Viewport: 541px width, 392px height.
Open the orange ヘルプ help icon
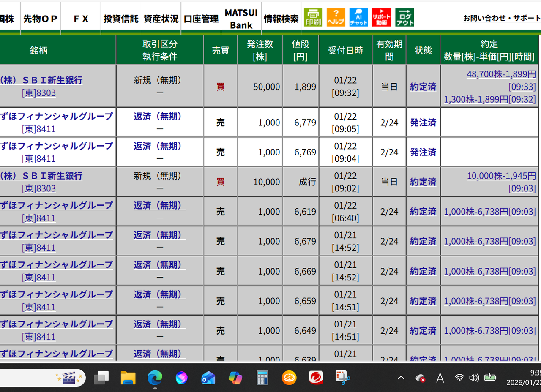[336, 17]
